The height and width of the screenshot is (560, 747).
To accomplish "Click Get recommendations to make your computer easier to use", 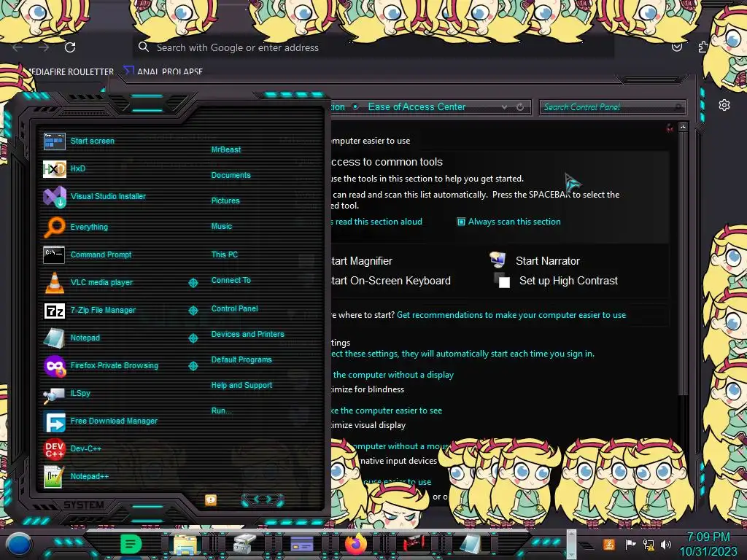I will coord(511,315).
